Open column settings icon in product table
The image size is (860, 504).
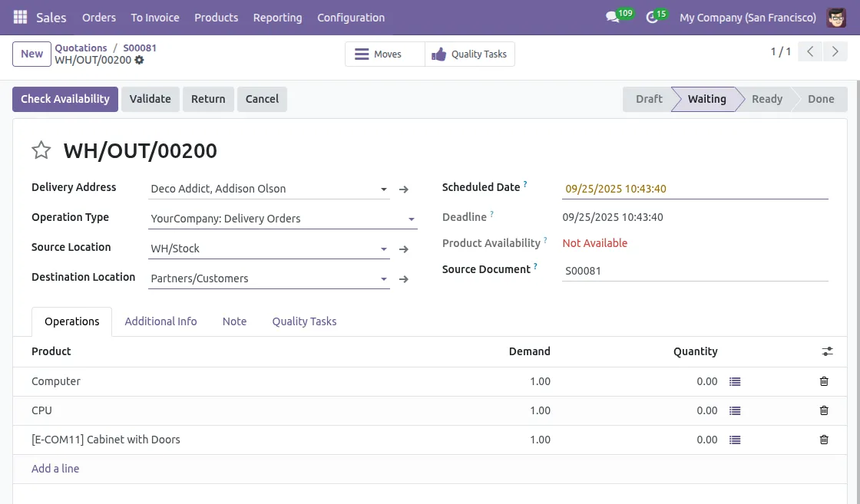point(827,351)
